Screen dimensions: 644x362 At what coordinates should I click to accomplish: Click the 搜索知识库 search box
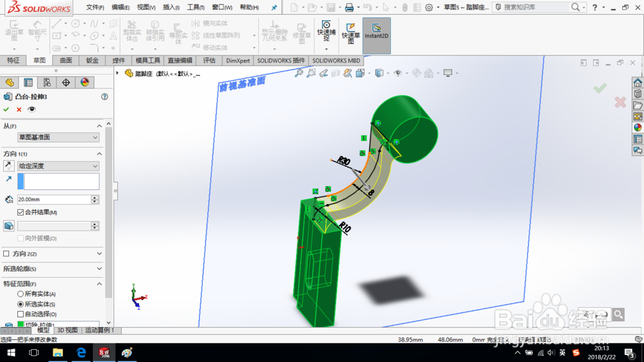(536, 7)
